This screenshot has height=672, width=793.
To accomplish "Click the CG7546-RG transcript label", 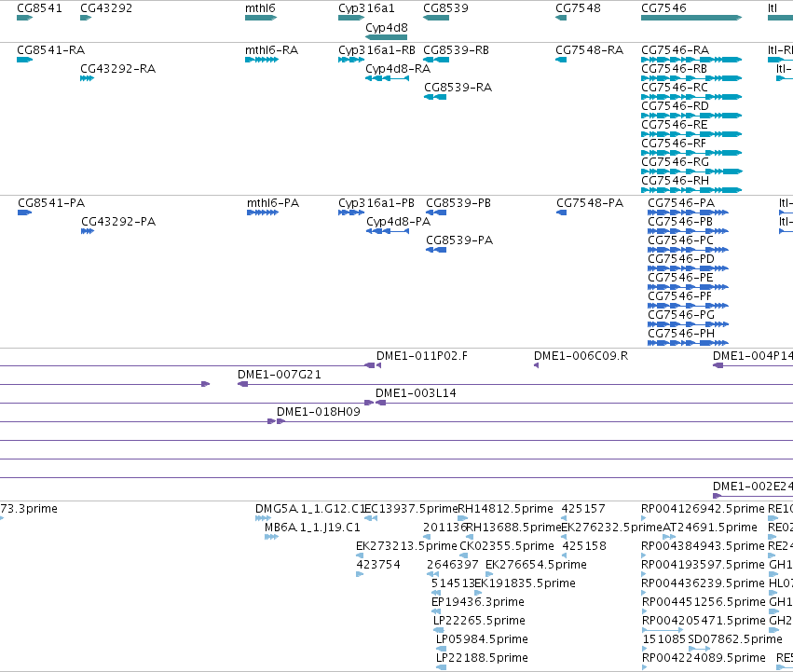I will point(676,162).
